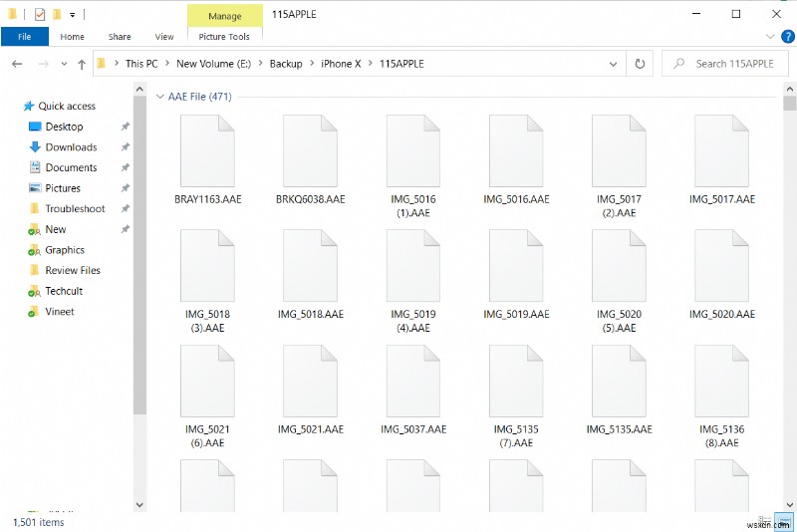Select file IMG_5020 (5).AAE

(x=619, y=282)
